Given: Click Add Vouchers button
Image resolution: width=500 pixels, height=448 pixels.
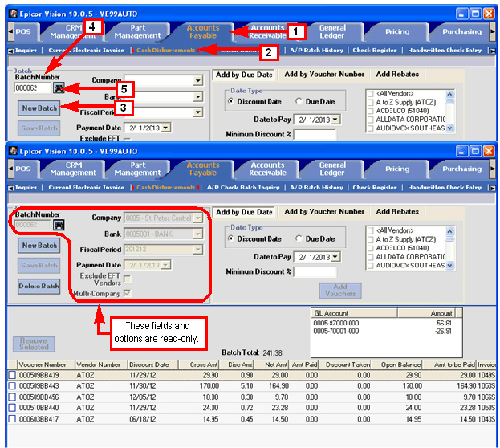Looking at the screenshot, I should tap(340, 291).
